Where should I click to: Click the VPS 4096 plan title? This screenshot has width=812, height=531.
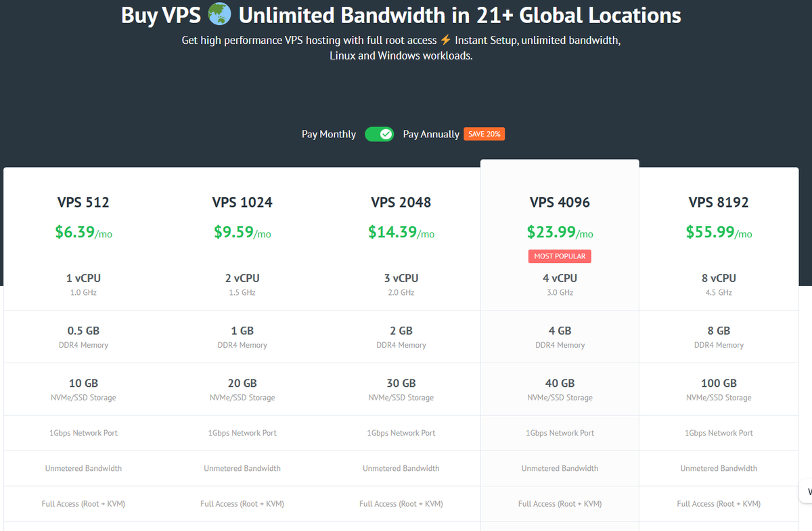[x=560, y=202]
